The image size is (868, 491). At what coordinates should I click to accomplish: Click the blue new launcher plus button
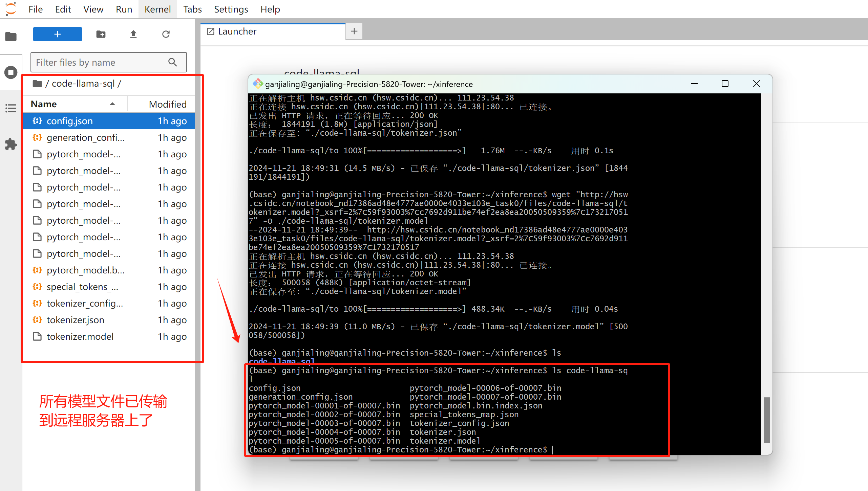[x=57, y=34]
